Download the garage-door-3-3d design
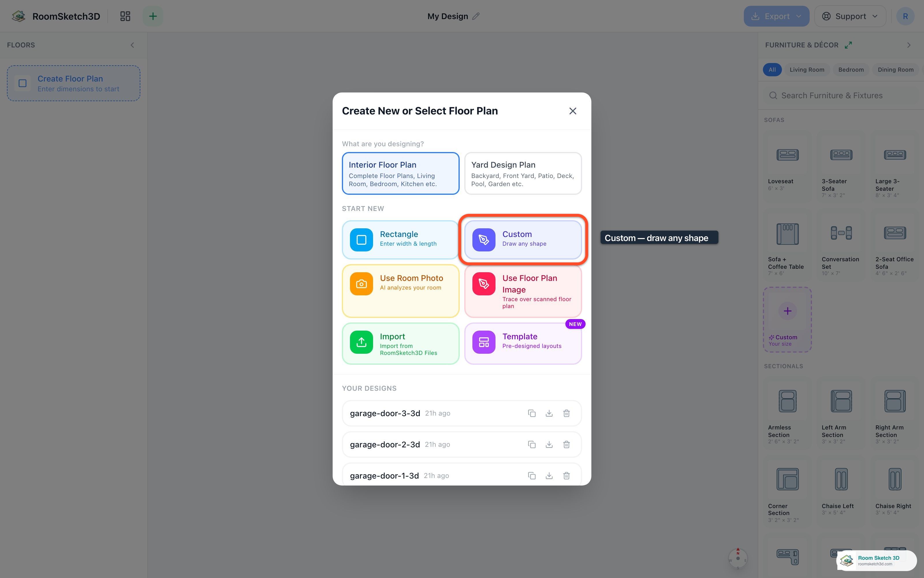This screenshot has width=924, height=578. click(x=549, y=413)
